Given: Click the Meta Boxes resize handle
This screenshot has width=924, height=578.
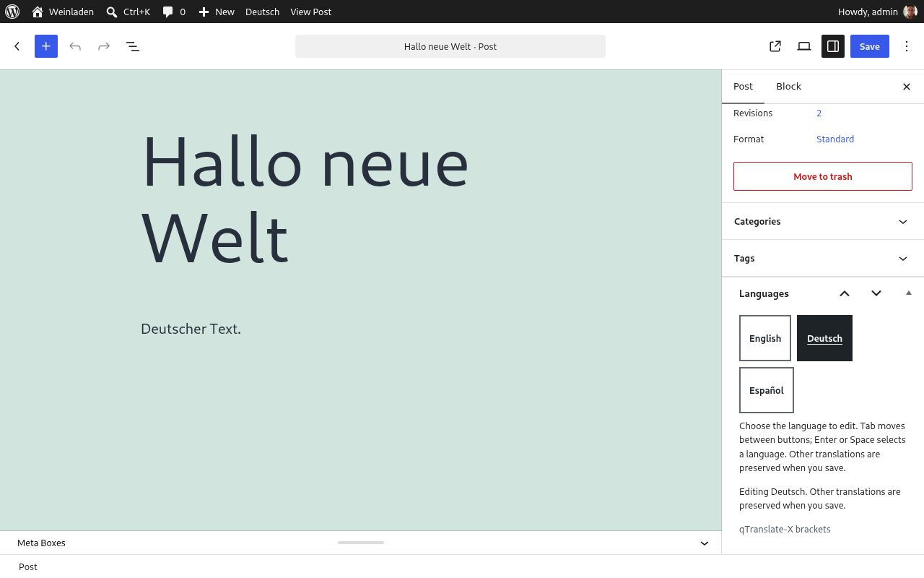Looking at the screenshot, I should [x=361, y=543].
